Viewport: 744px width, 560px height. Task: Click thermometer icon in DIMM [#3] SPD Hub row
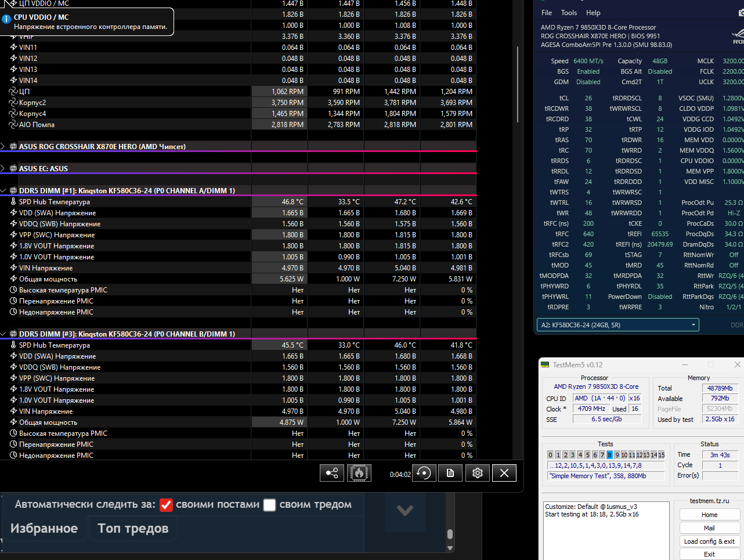point(13,345)
